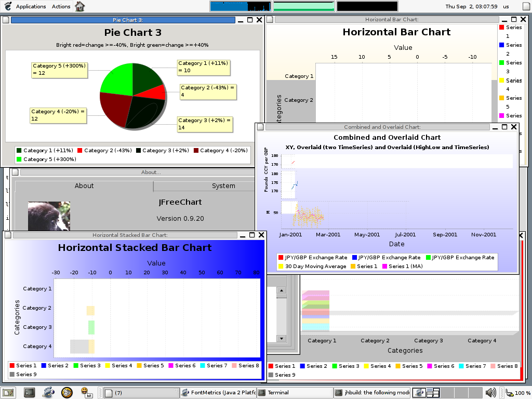Switch to the Terminal taskbar window
Screen dimensions: 532x399
click(x=295, y=393)
